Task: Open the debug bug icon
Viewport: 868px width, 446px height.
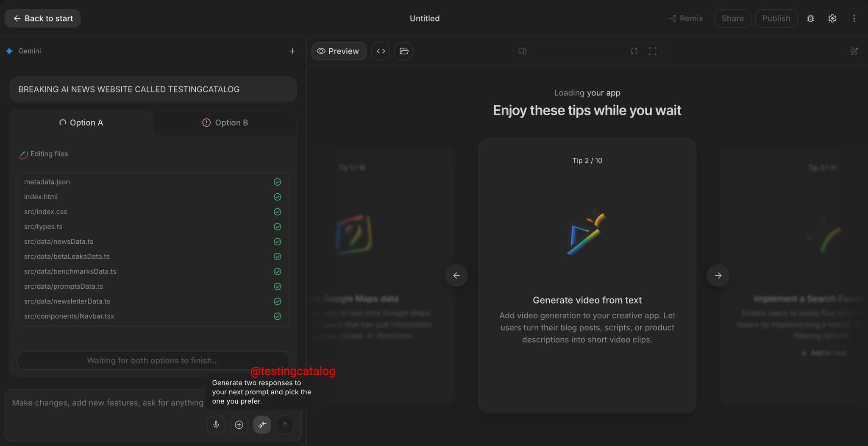Action: click(810, 18)
